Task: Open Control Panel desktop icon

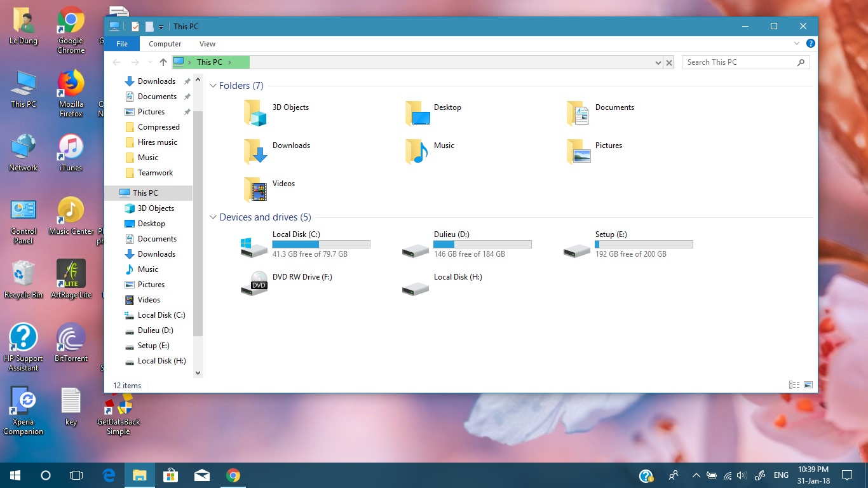Action: pyautogui.click(x=24, y=220)
